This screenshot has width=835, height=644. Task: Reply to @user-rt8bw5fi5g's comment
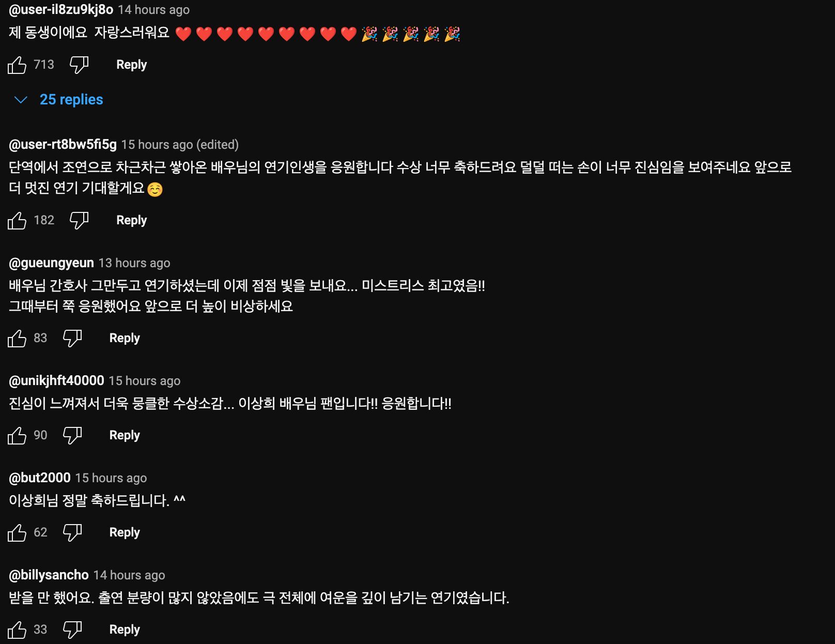(x=131, y=220)
